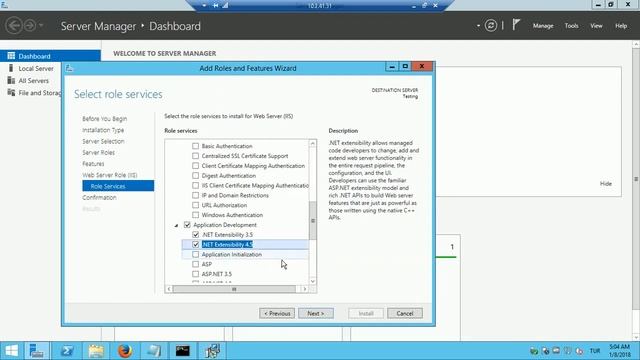
Task: Click the Server Manager forward arrow
Action: tap(30, 26)
